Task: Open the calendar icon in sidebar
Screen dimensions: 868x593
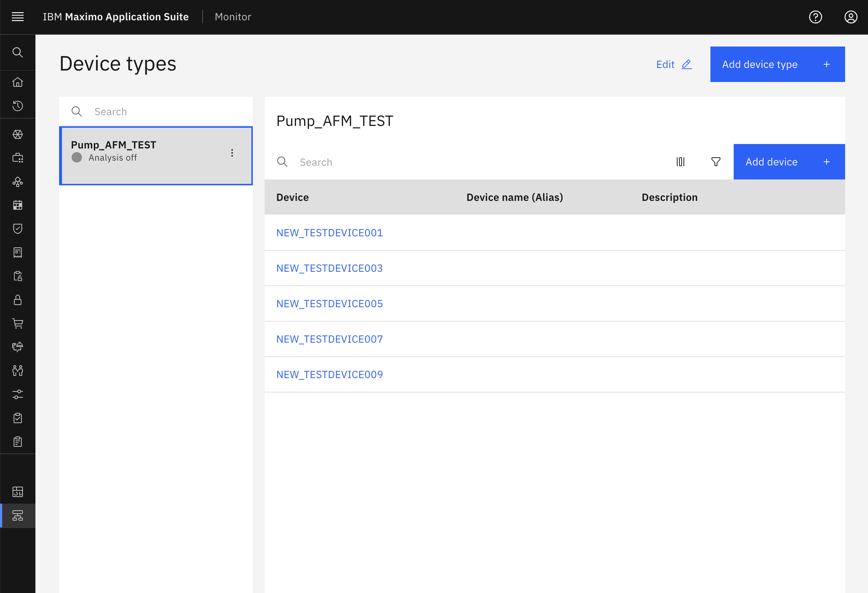Action: [x=18, y=205]
